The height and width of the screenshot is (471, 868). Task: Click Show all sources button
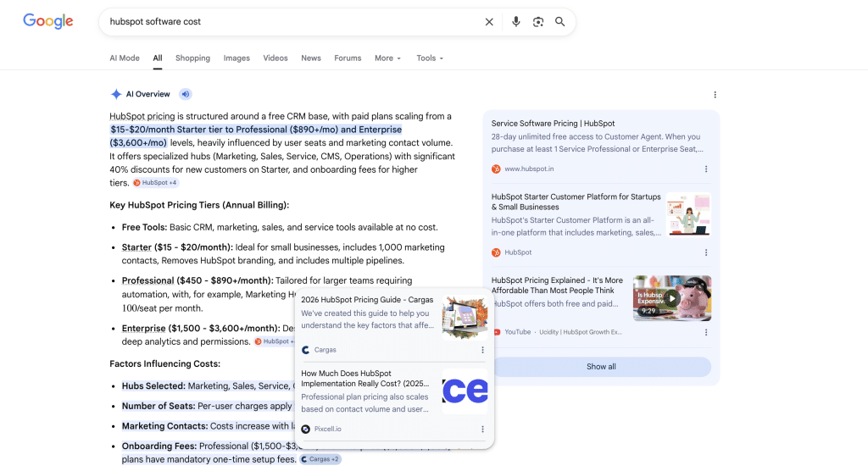pos(601,367)
